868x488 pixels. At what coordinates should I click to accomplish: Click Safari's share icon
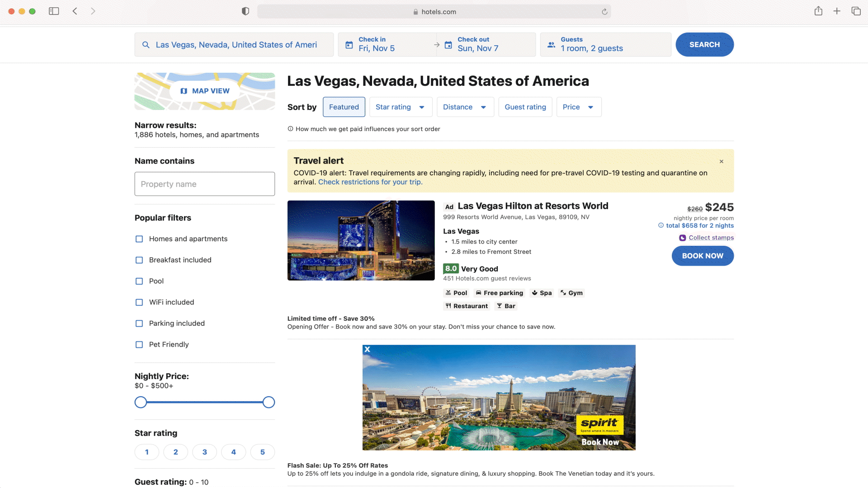click(818, 11)
